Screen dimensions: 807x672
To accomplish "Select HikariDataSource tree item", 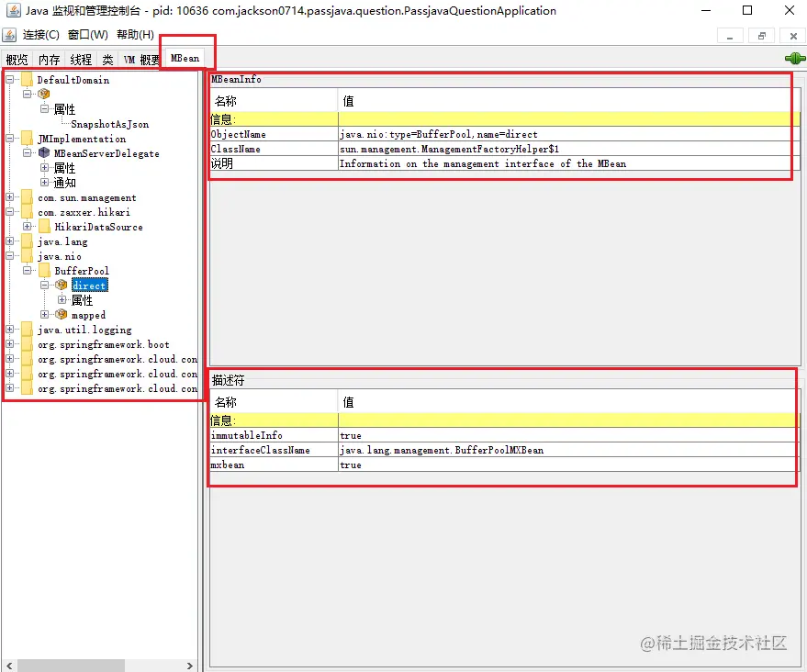I will click(x=99, y=227).
